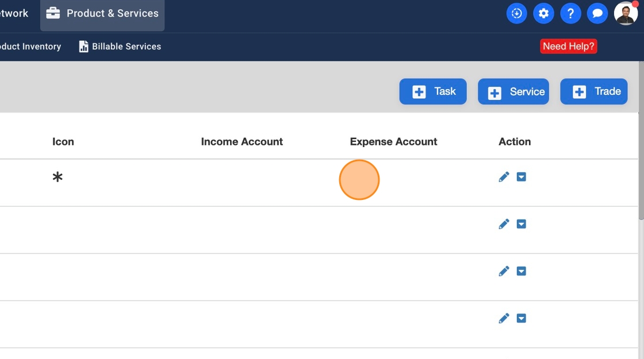Open the settings gear icon
Image resolution: width=644 pixels, height=359 pixels.
543,13
